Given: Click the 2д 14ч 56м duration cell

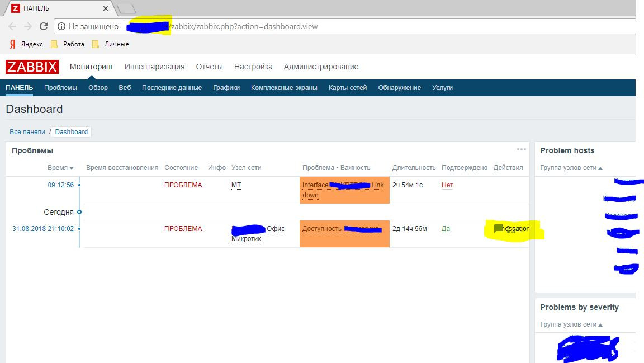Looking at the screenshot, I should pyautogui.click(x=409, y=229).
